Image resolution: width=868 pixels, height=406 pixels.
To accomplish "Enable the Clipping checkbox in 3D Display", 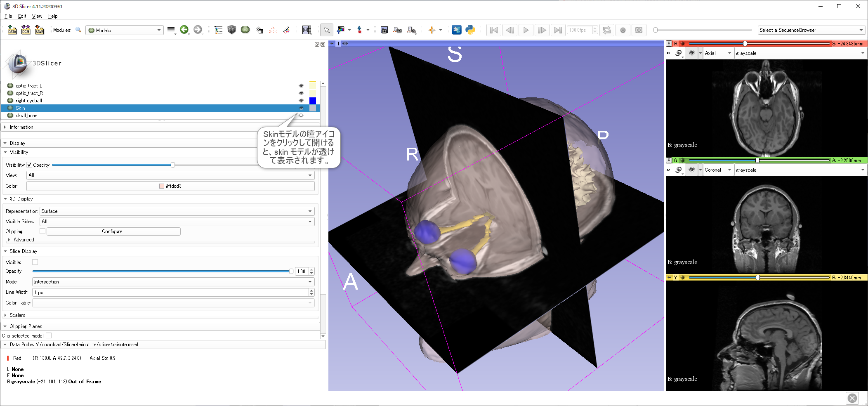I will click(x=42, y=231).
